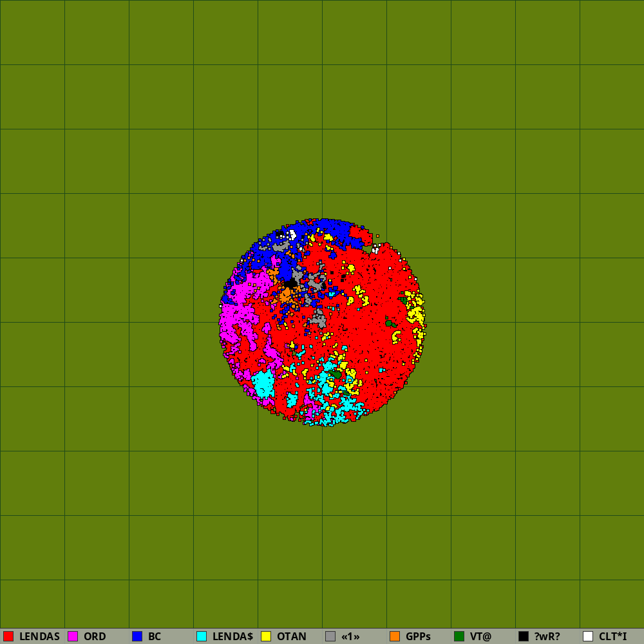This screenshot has height=644, width=644.
Task: Click the gray «1» legend swatch
Action: click(x=330, y=636)
